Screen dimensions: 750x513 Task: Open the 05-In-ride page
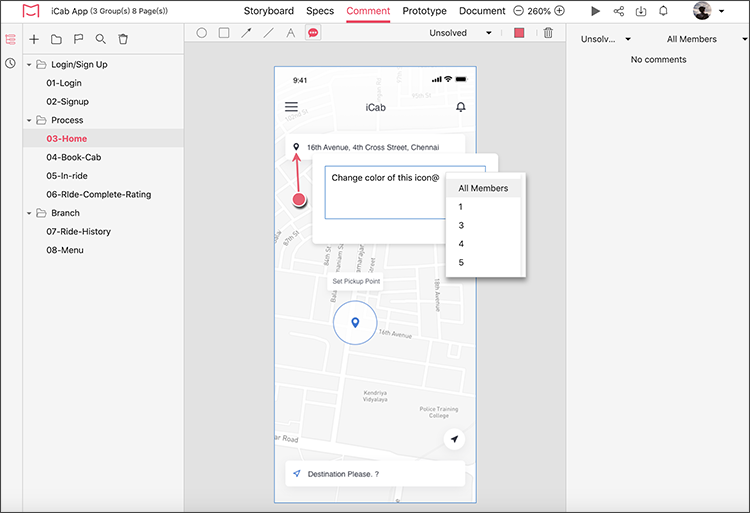coord(67,176)
